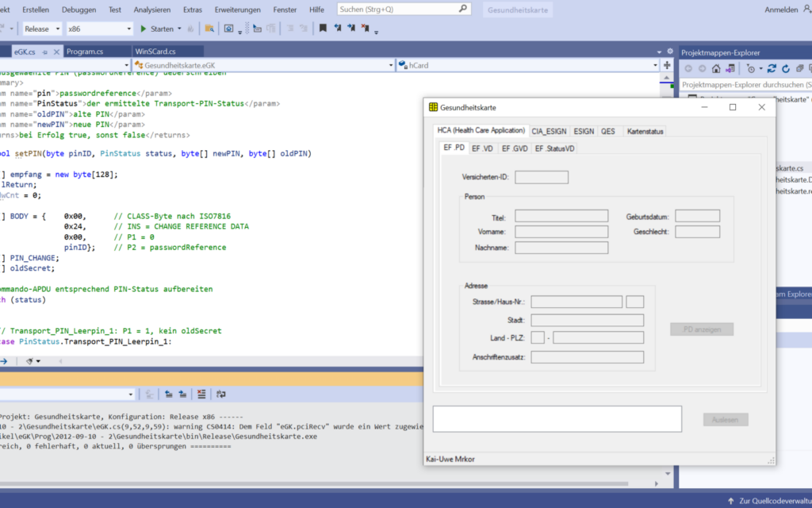812x508 pixels.
Task: Expand the open-documents list arrow above editor
Action: point(659,52)
